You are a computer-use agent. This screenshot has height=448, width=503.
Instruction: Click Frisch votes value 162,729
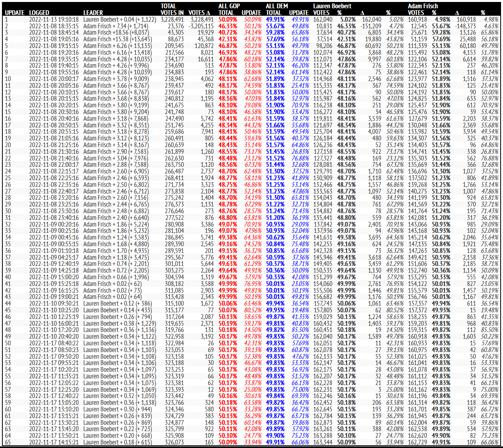click(x=417, y=442)
